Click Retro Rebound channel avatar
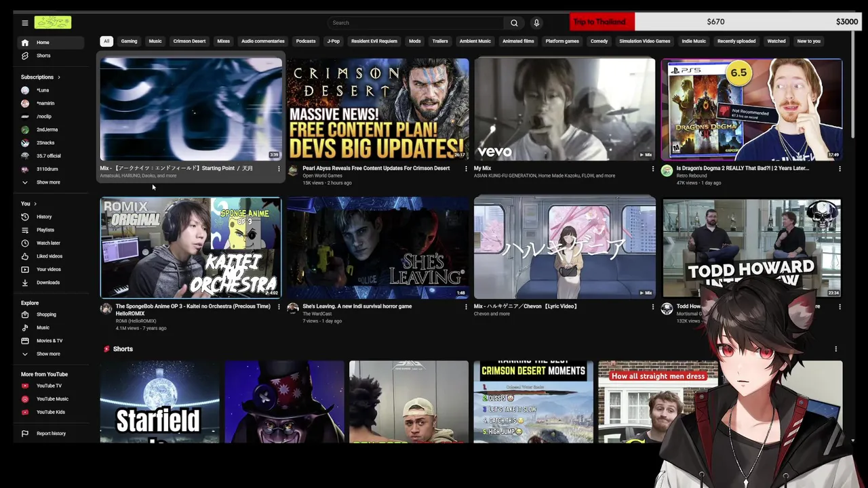Screen dimensions: 868x488 pyautogui.click(x=667, y=171)
